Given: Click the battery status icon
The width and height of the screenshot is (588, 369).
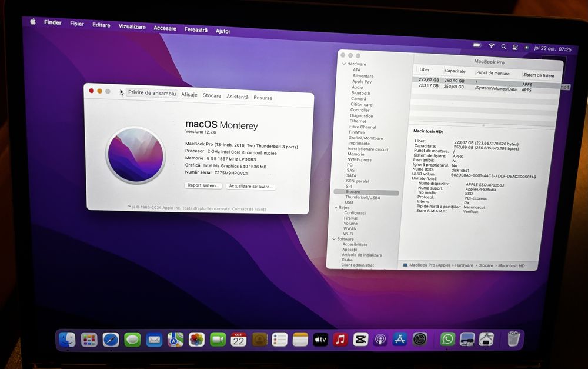Looking at the screenshot, I should 477,45.
